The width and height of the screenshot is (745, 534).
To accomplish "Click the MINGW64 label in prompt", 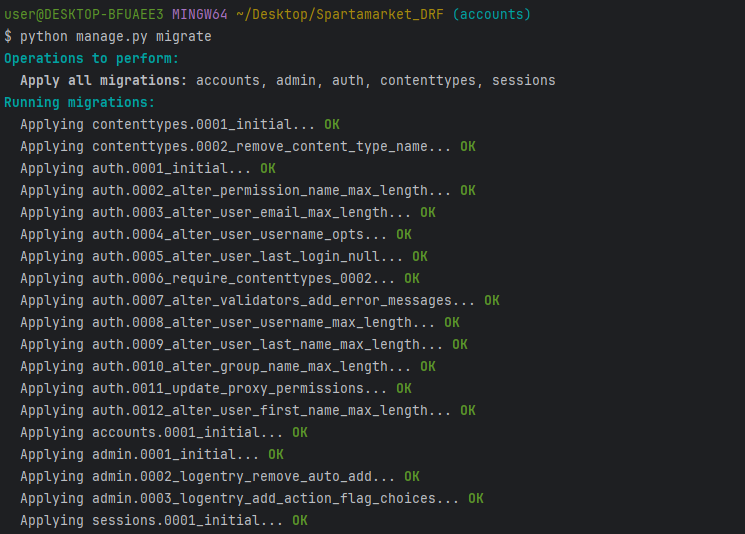I will pyautogui.click(x=200, y=15).
